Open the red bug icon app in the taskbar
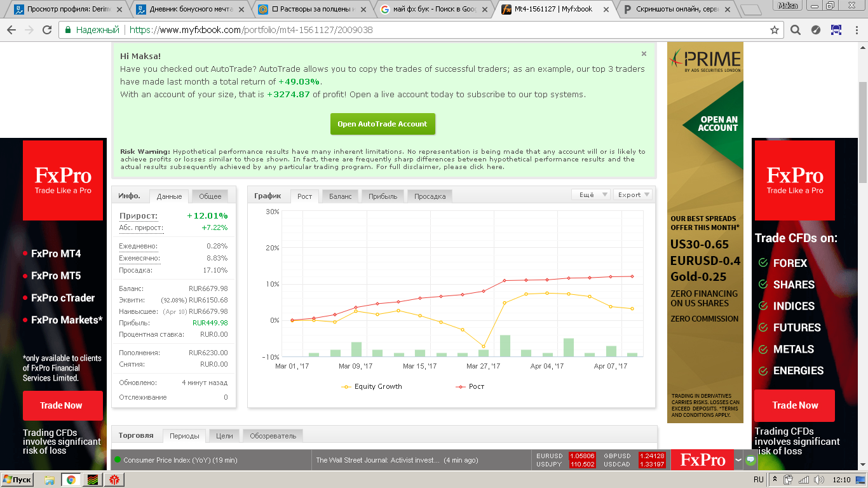The image size is (868, 488). (x=114, y=480)
